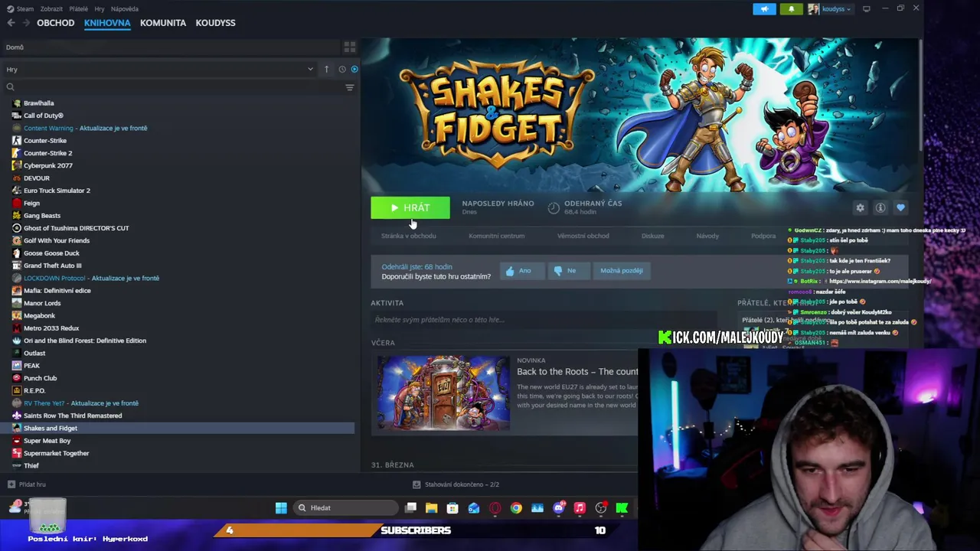The width and height of the screenshot is (980, 551).
Task: Select Grand Theft Auto III
Action: click(x=52, y=266)
